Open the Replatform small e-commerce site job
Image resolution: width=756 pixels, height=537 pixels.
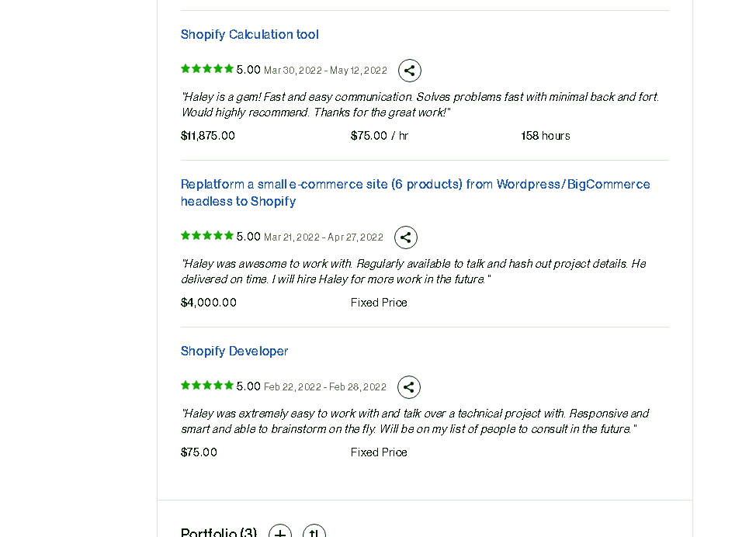point(415,192)
